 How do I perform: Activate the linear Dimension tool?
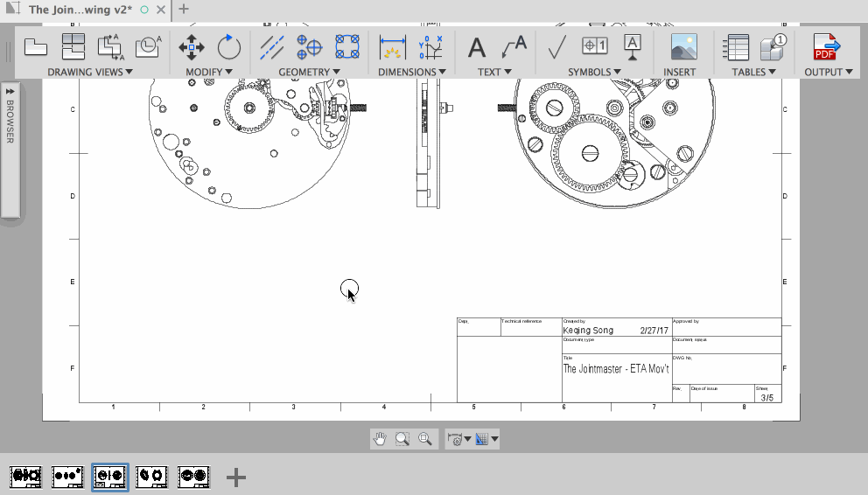click(x=393, y=46)
